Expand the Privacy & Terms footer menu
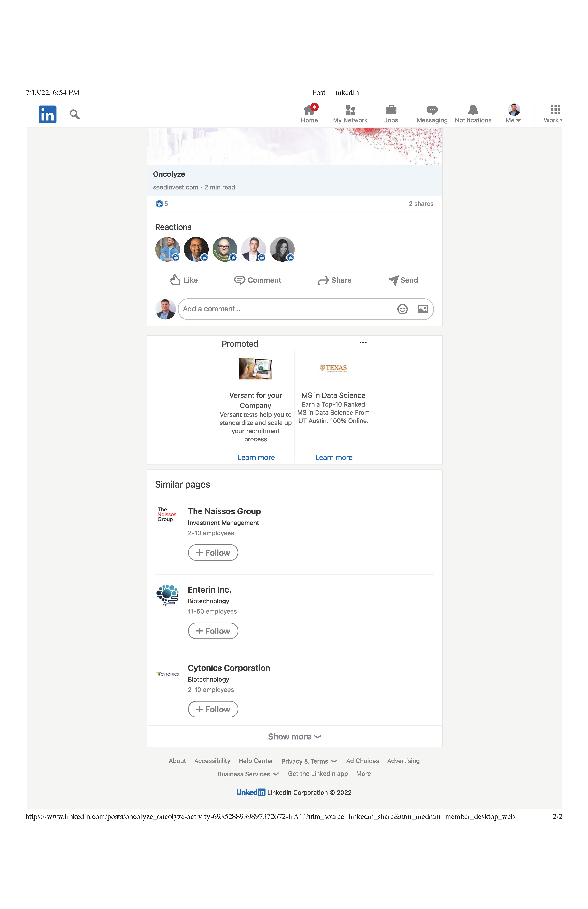The image size is (588, 909). (309, 761)
